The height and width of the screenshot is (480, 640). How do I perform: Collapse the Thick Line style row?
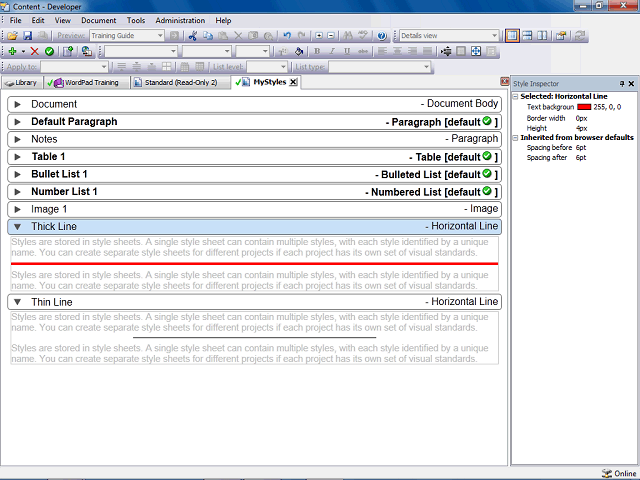(x=18, y=227)
